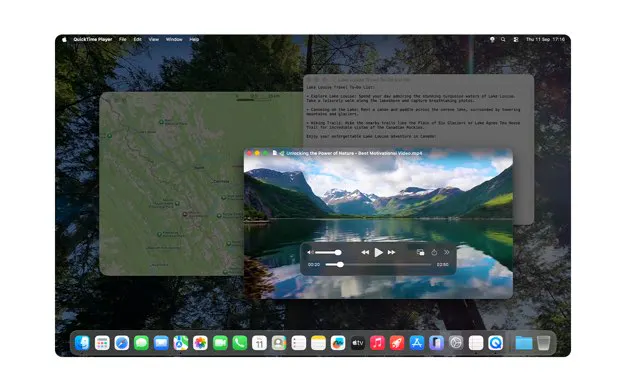Open Reminders from the Dock
The width and height of the screenshot is (626, 391).
pos(299,343)
